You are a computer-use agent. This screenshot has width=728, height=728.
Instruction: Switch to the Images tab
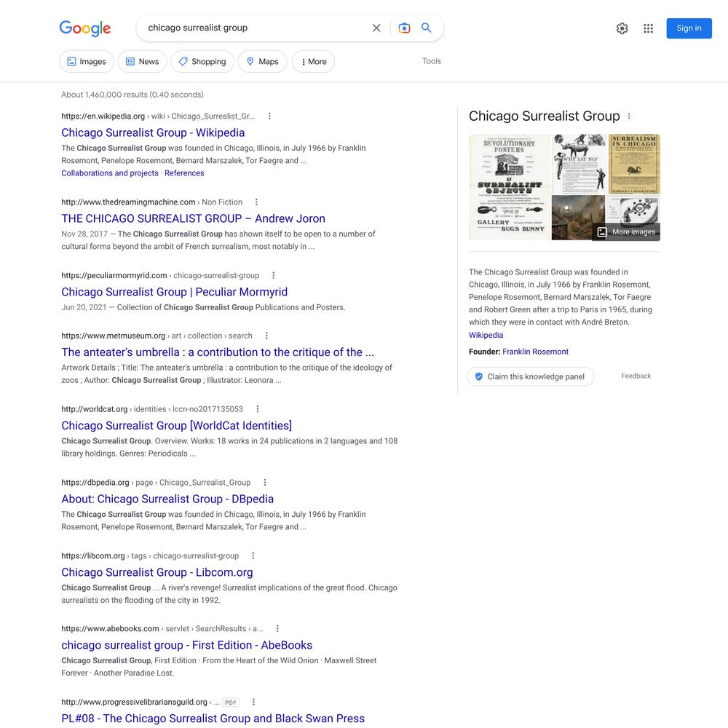(x=87, y=61)
